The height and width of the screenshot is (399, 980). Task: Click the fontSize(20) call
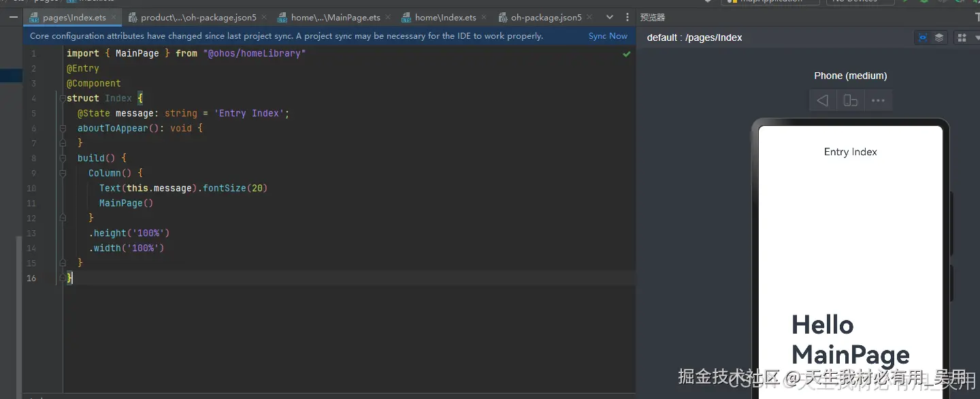(235, 189)
